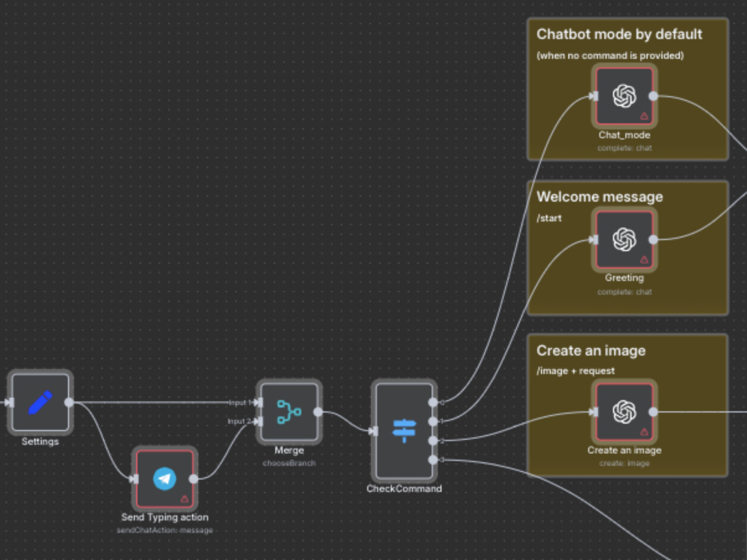
Task: Select the 'Welcome message' sticky note title
Action: 600,196
